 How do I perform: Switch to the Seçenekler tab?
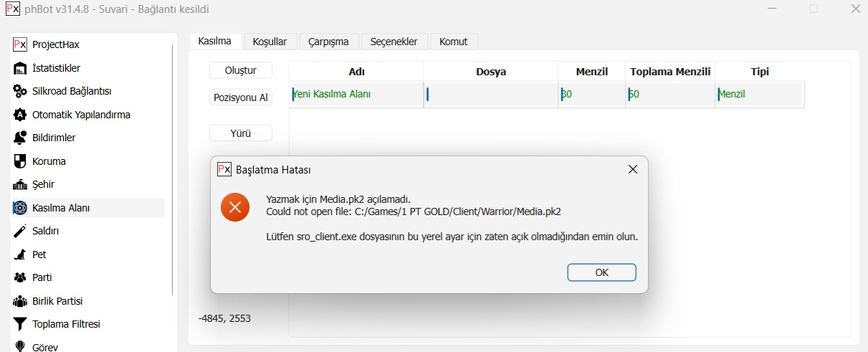[x=394, y=42]
